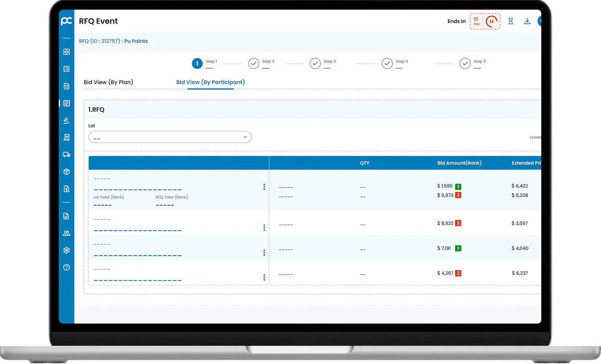Click the participant name link in $ 4,367 row

coord(138,280)
